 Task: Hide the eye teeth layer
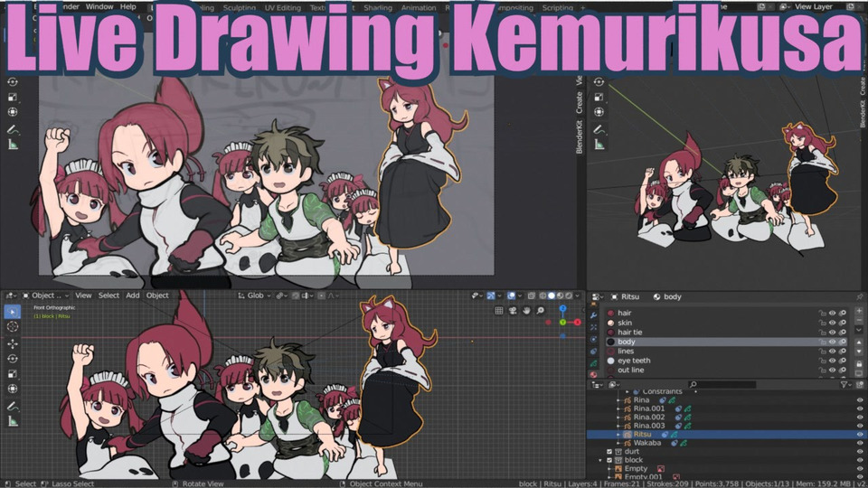point(832,361)
